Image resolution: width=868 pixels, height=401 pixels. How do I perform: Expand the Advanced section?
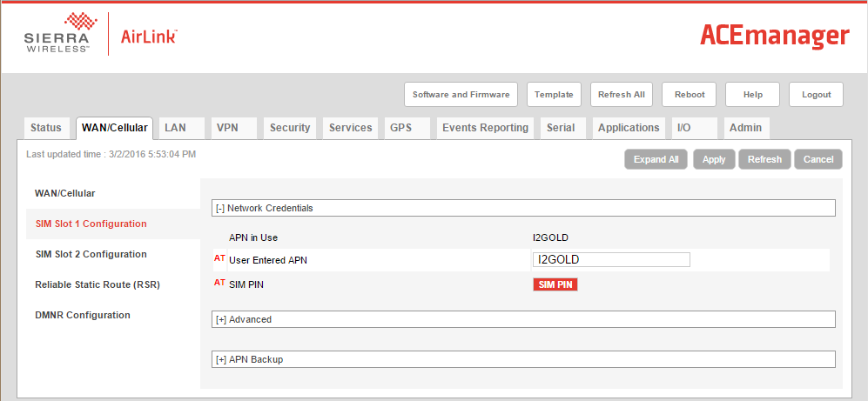click(524, 319)
